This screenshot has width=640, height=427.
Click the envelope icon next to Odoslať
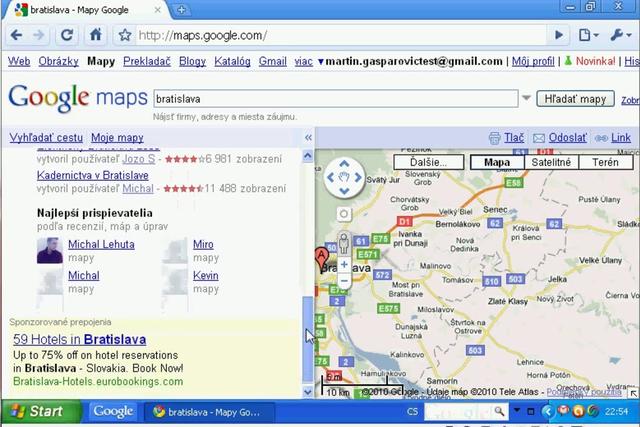point(539,138)
